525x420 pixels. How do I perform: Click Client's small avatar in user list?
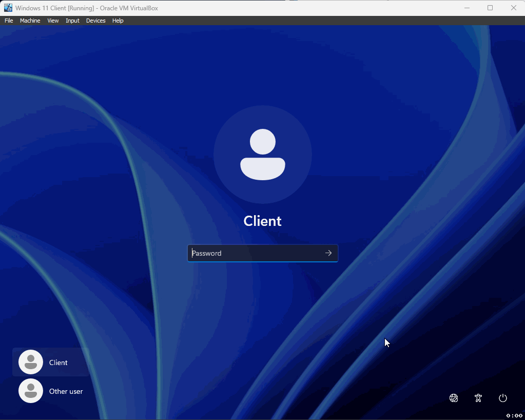tap(30, 361)
